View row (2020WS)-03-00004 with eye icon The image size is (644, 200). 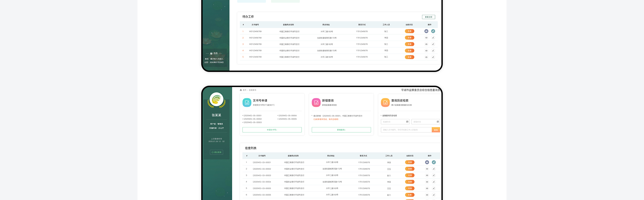pos(427,182)
